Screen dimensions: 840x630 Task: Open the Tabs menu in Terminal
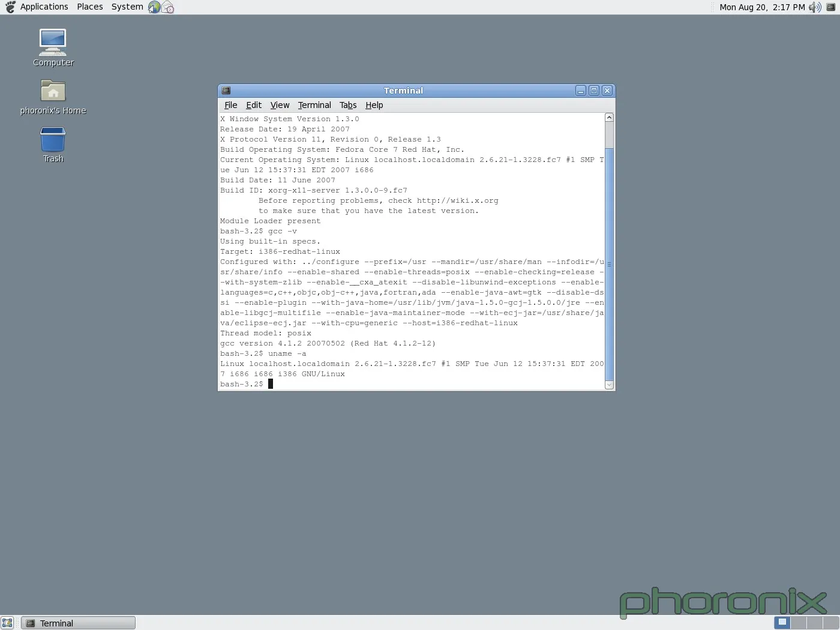click(348, 105)
